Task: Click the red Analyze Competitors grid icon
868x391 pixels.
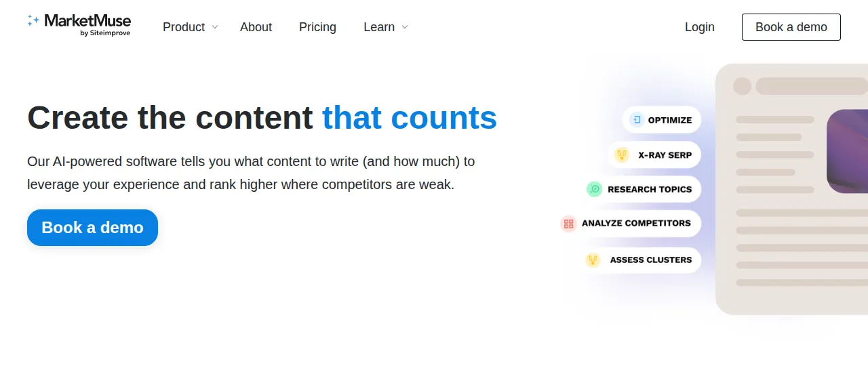Action: coord(568,224)
